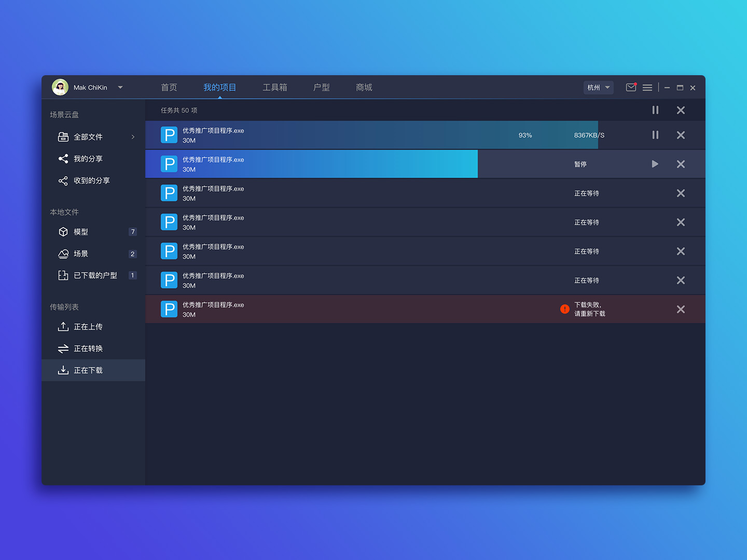Open the 商城 tab
The width and height of the screenshot is (747, 560).
pyautogui.click(x=364, y=87)
